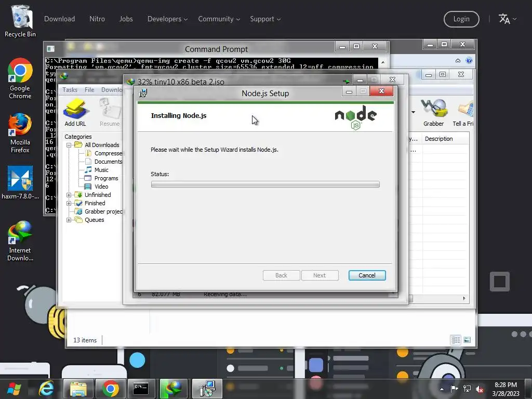The height and width of the screenshot is (399, 532).
Task: Open the Support dropdown on the webpage
Action: [265, 19]
